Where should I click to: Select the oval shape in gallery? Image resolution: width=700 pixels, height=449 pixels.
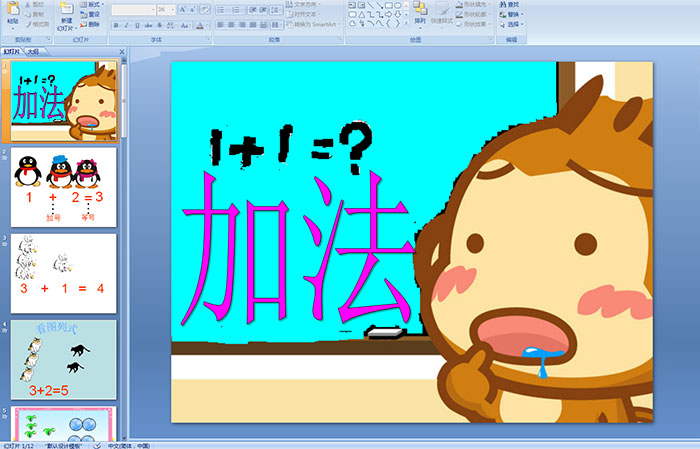click(x=397, y=5)
